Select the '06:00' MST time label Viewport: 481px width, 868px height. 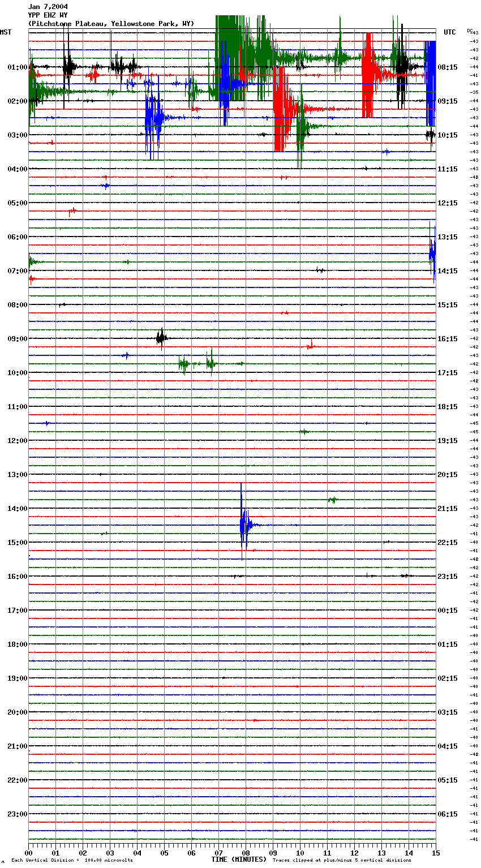(18, 237)
